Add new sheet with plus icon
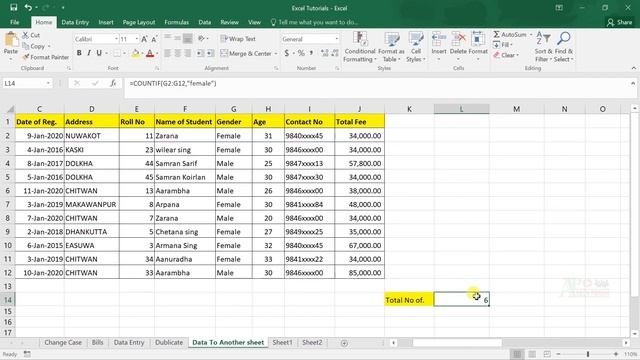The width and height of the screenshot is (640, 360). 344,343
